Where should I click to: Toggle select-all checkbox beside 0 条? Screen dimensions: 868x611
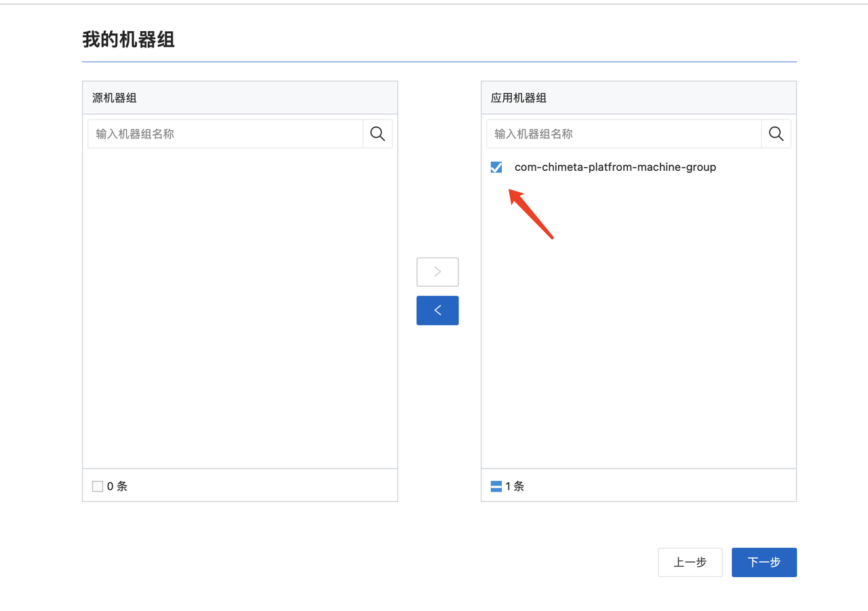(x=98, y=486)
